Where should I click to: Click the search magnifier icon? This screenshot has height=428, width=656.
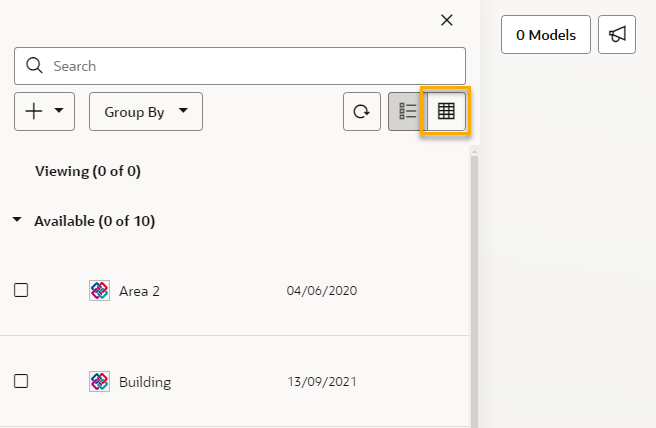[x=34, y=66]
